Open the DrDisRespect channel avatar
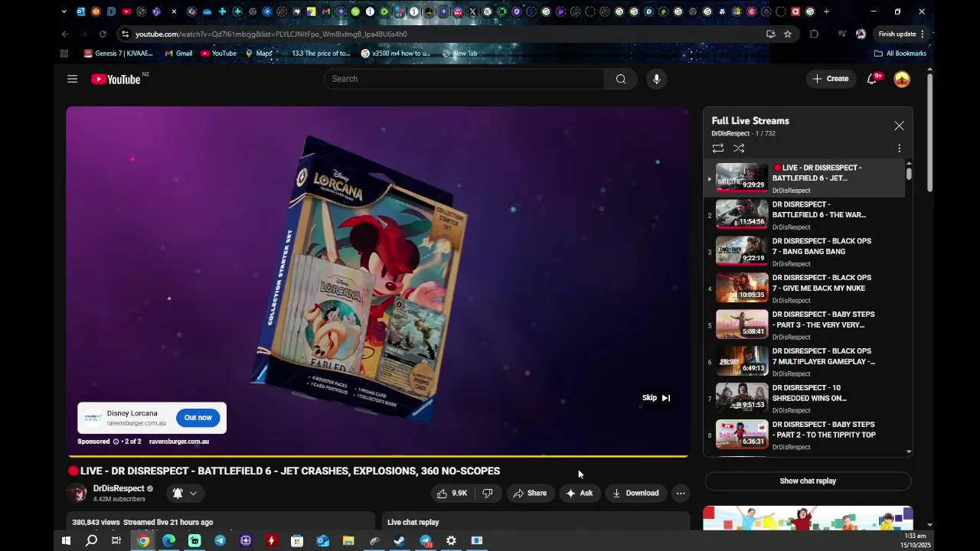 (77, 494)
